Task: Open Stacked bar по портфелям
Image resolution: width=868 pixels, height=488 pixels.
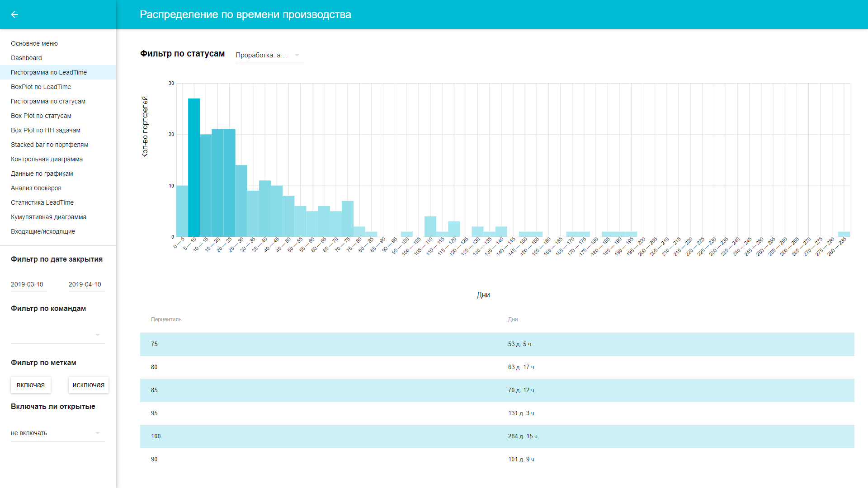Action: (x=49, y=145)
